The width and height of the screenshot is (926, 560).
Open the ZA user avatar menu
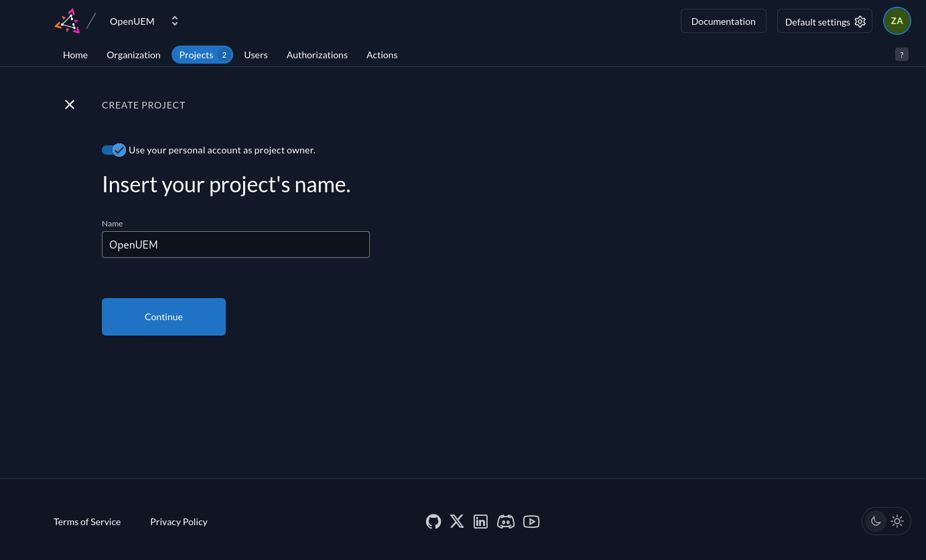point(897,21)
